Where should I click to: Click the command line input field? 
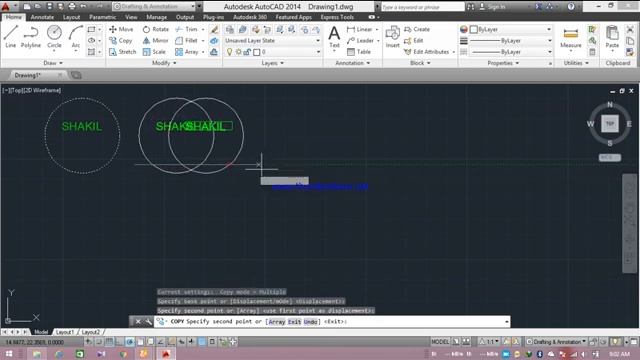coord(331,322)
